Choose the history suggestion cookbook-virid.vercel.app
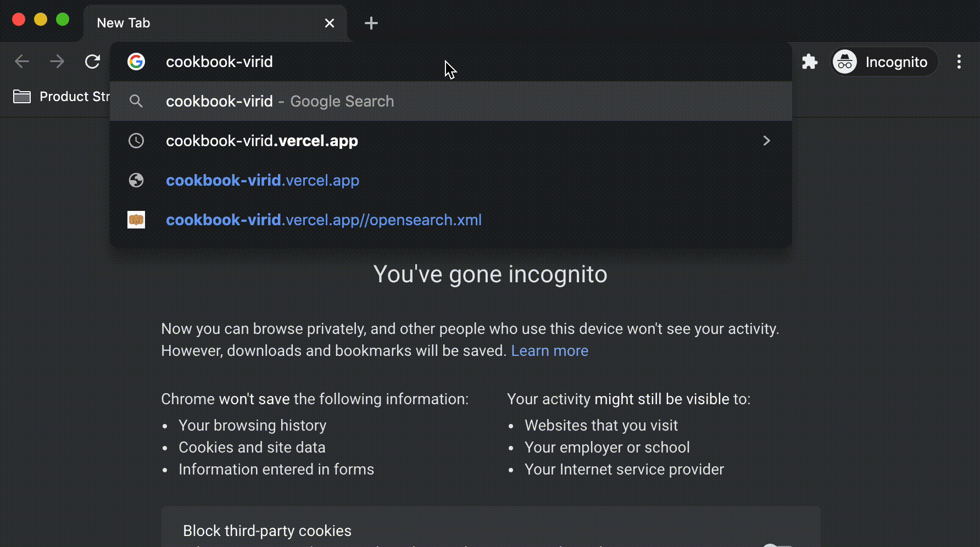The height and width of the screenshot is (547, 980). (451, 141)
